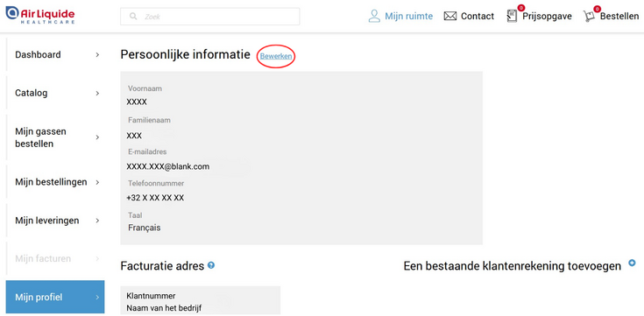Click the email XXXX.XXX@blank.com value
644x316 pixels.
point(168,166)
